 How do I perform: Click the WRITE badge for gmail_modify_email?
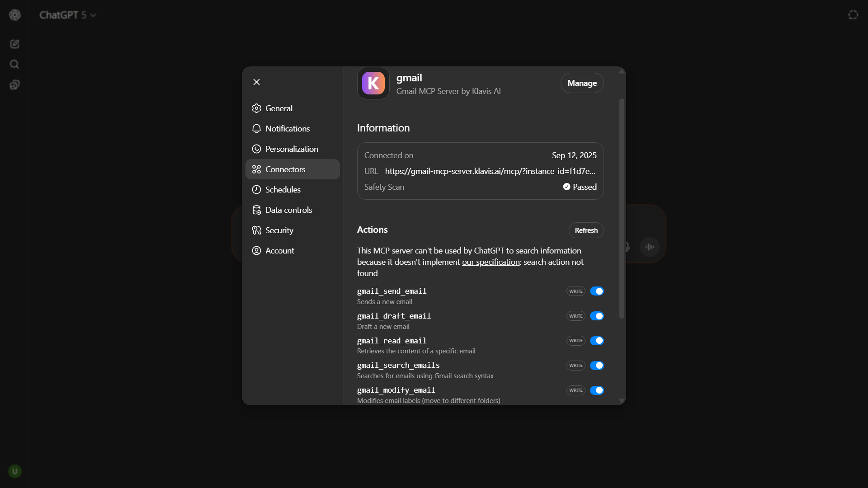click(576, 390)
